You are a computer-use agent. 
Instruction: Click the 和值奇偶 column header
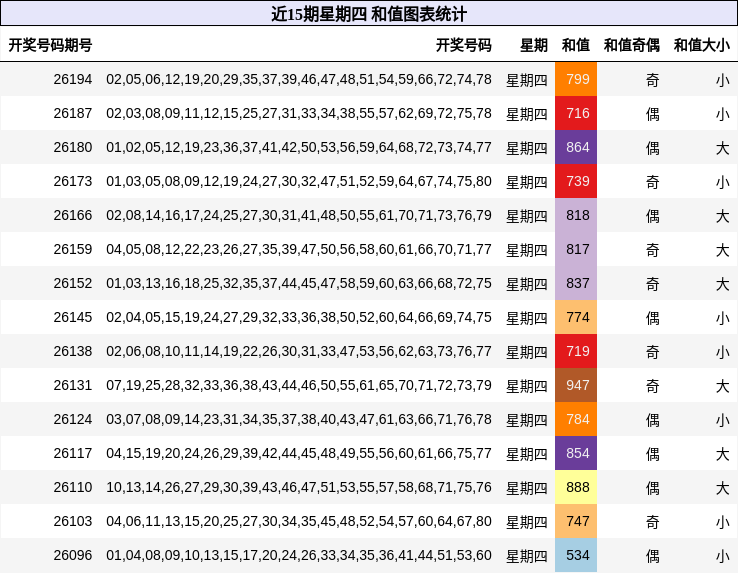632,45
